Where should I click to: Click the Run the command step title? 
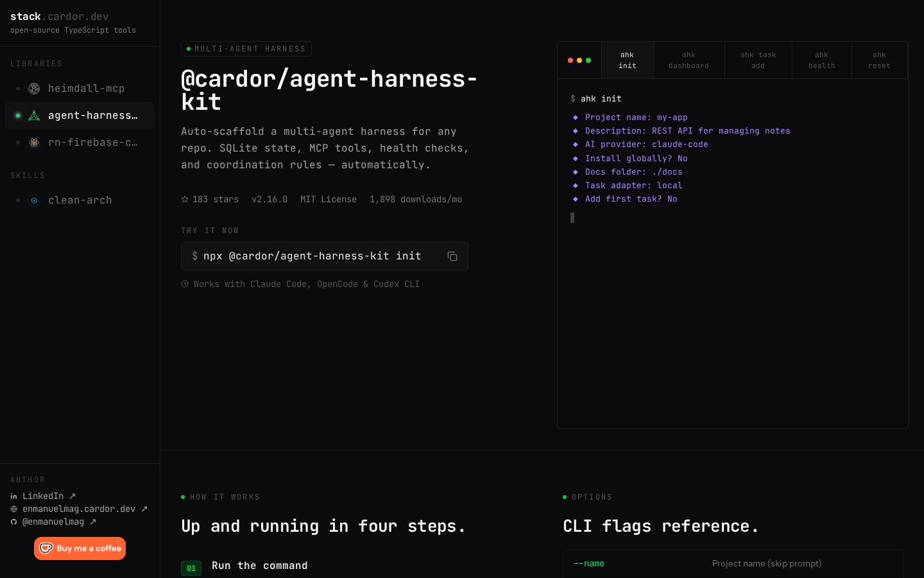coord(260,566)
